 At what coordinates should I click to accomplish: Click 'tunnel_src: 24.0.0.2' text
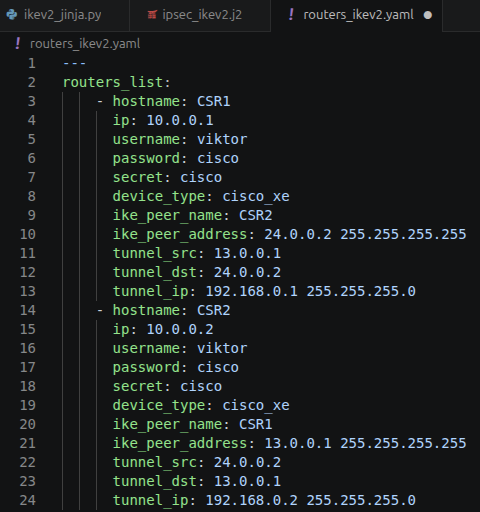(x=197, y=462)
